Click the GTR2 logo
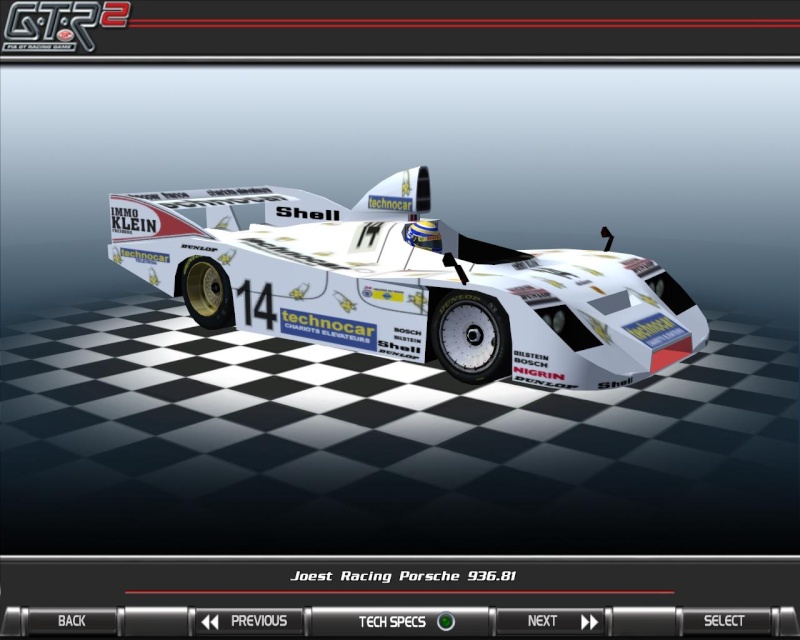800x640 pixels. (65, 26)
